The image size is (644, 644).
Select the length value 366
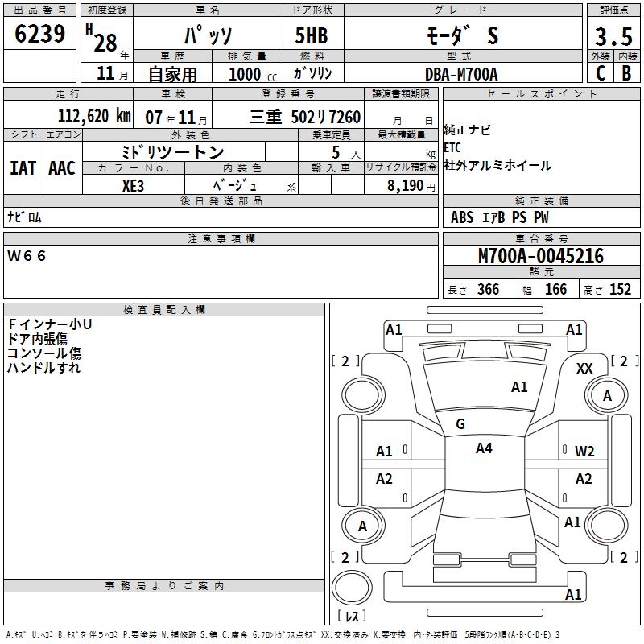coord(489,289)
